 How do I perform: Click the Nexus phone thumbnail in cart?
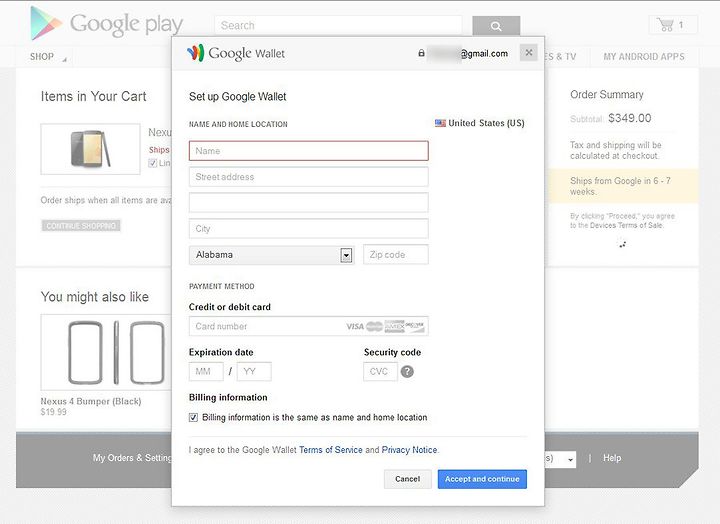[x=90, y=149]
